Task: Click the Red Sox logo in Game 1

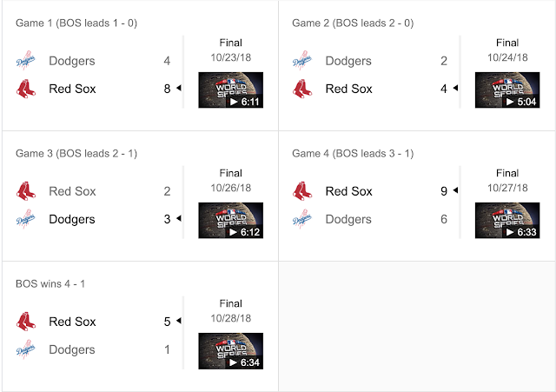Action: pyautogui.click(x=26, y=89)
